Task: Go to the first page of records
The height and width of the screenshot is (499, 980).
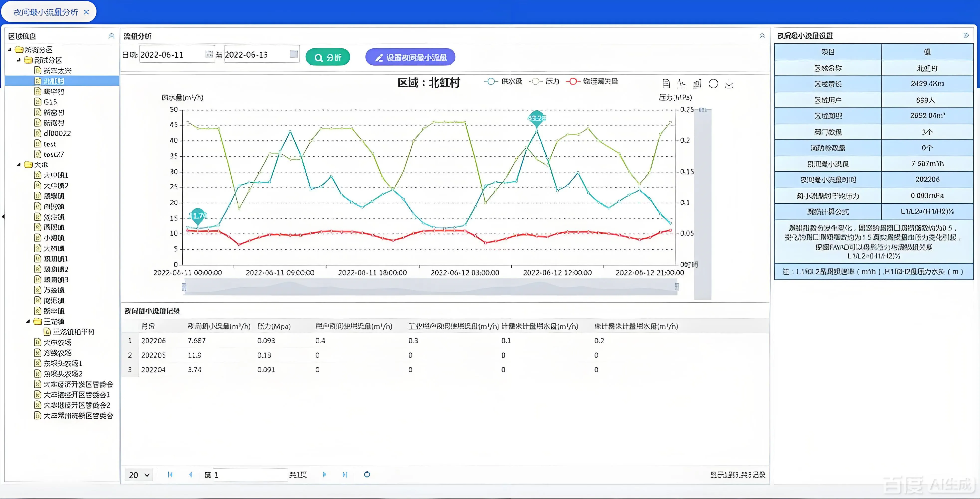Action: pos(170,474)
